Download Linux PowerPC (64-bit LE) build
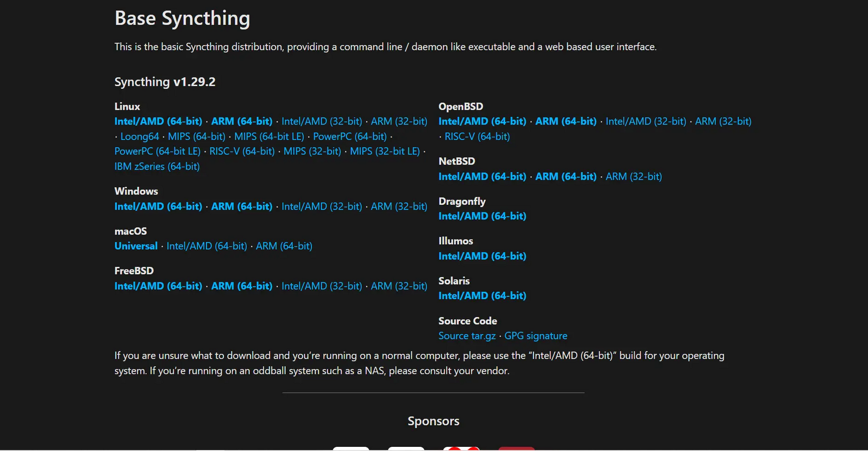The width and height of the screenshot is (868, 451). [x=157, y=152]
